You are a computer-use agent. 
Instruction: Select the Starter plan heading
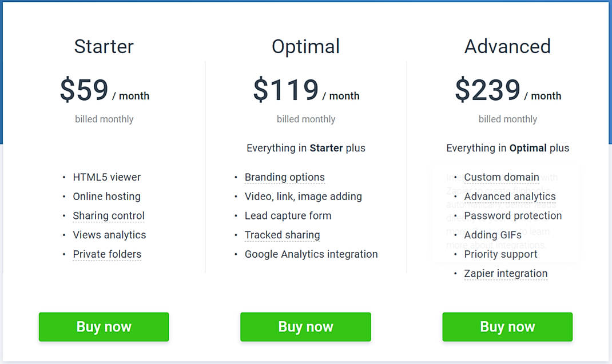104,47
